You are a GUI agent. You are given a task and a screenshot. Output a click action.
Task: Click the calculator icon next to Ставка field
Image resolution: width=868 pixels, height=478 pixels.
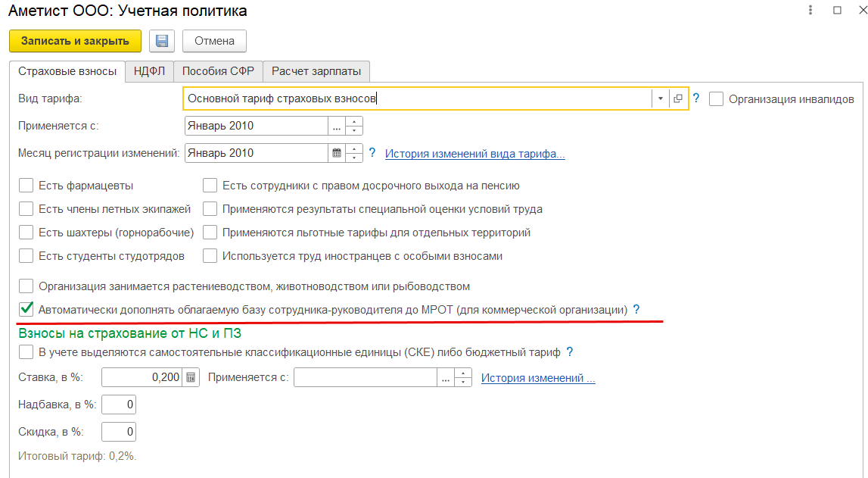click(x=190, y=376)
